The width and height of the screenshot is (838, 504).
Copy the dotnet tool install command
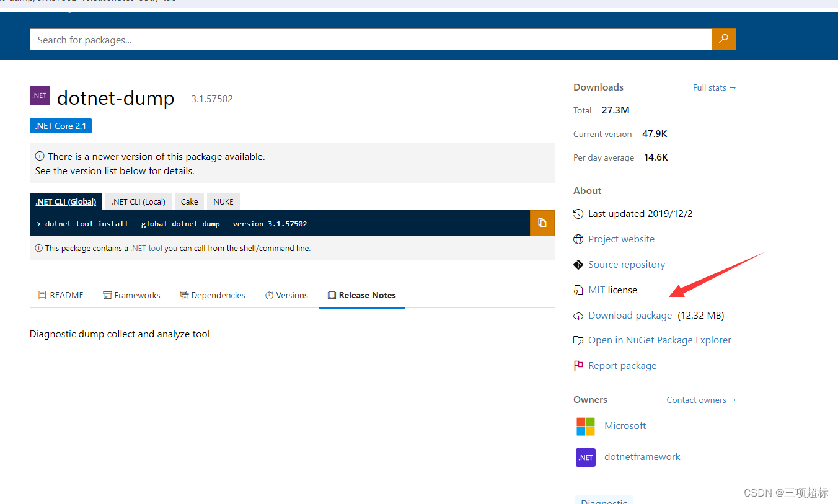pyautogui.click(x=542, y=223)
